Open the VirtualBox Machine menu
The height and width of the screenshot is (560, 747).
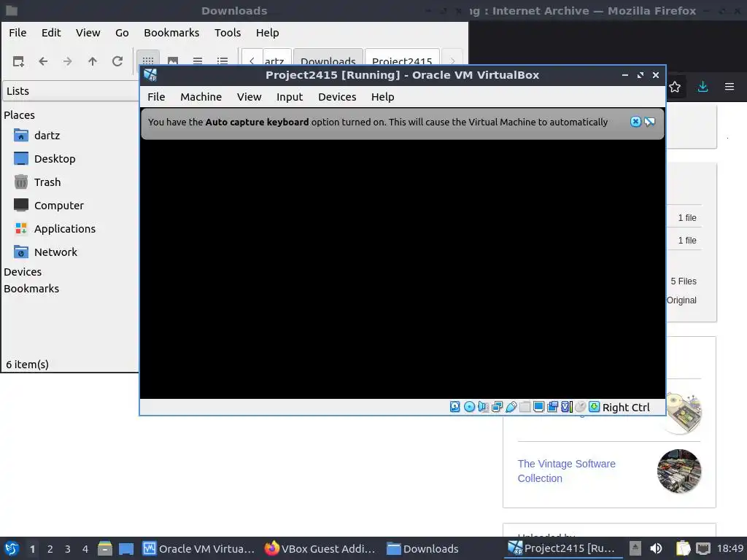(201, 97)
